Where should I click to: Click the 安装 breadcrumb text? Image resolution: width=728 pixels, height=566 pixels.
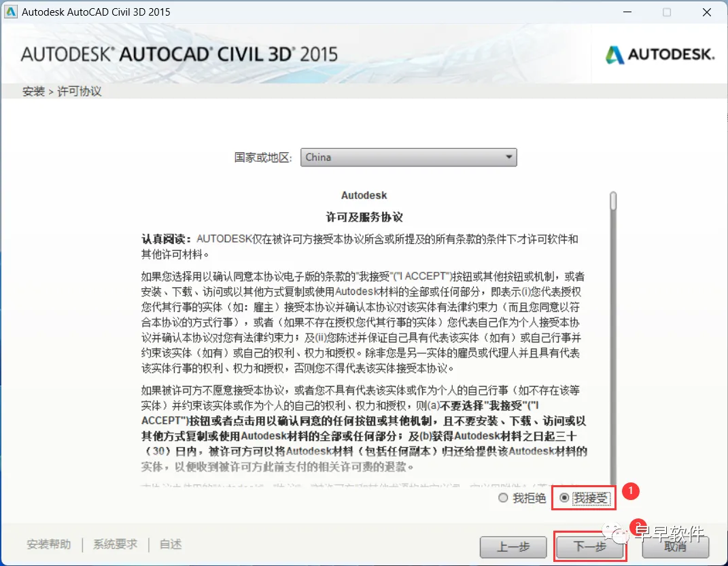click(x=33, y=92)
